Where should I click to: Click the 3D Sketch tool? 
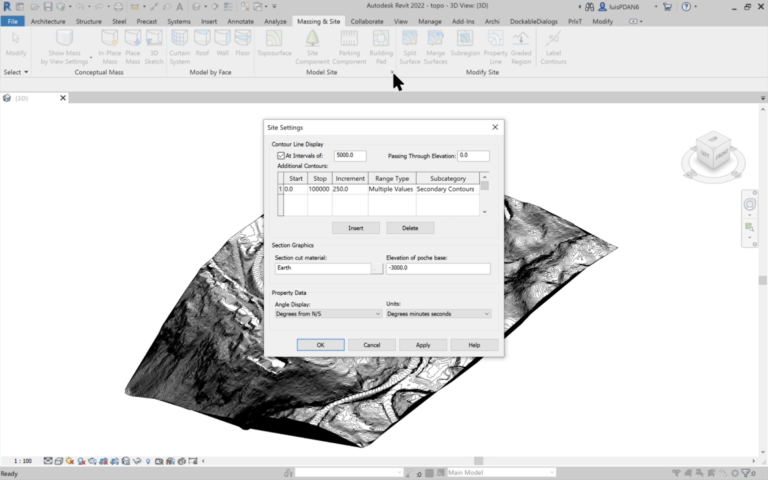[x=154, y=47]
